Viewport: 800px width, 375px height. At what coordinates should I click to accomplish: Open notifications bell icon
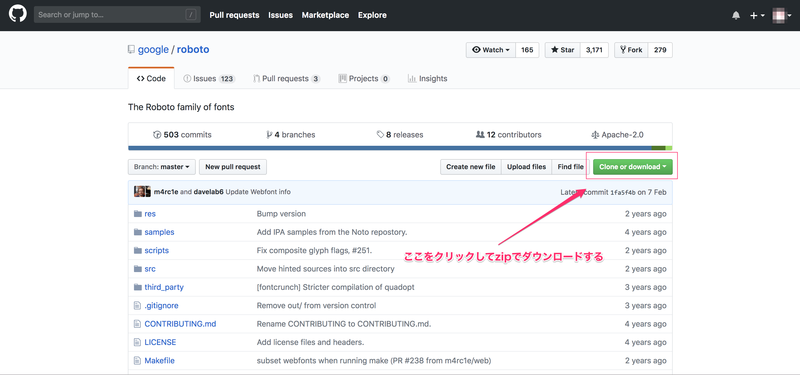click(x=736, y=15)
